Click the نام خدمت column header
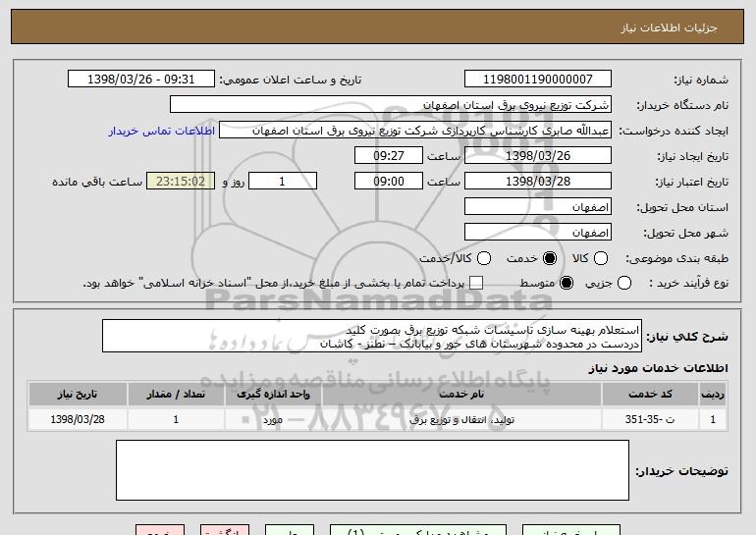Screen dimensions: 756x535 click(461, 395)
